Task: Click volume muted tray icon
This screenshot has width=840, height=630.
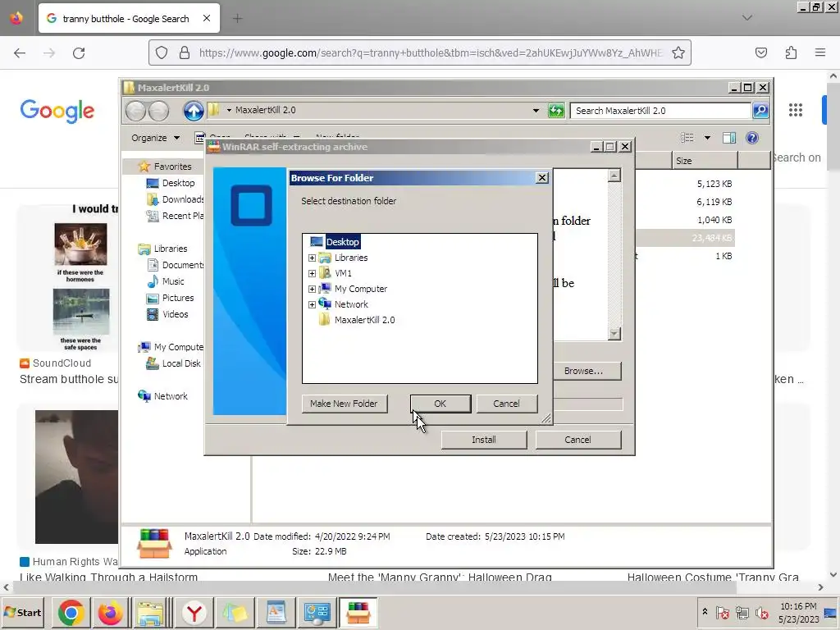Action: click(x=761, y=612)
